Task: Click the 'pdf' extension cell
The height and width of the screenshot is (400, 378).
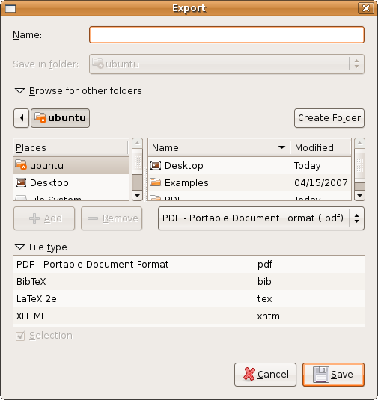Action: pos(265,265)
